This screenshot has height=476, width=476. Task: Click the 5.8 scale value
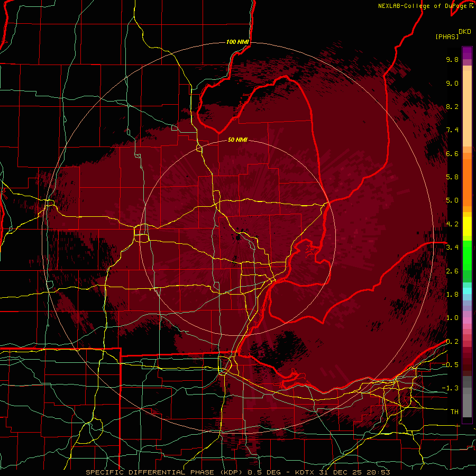(452, 177)
